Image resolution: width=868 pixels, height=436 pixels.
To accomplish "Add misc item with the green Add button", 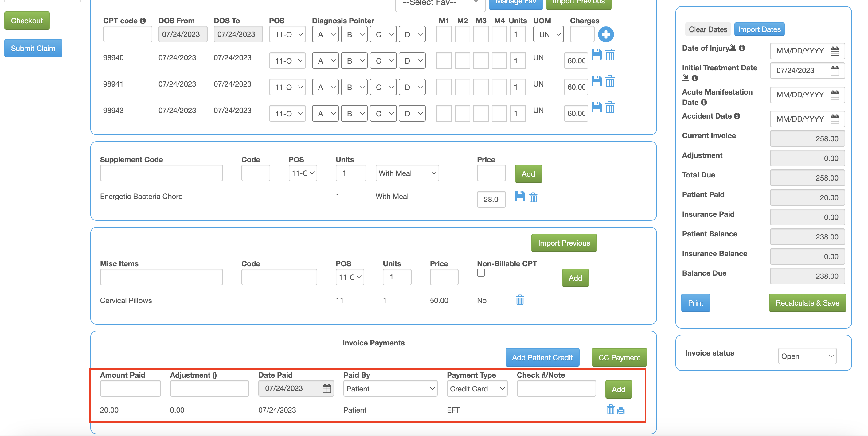I will click(575, 278).
